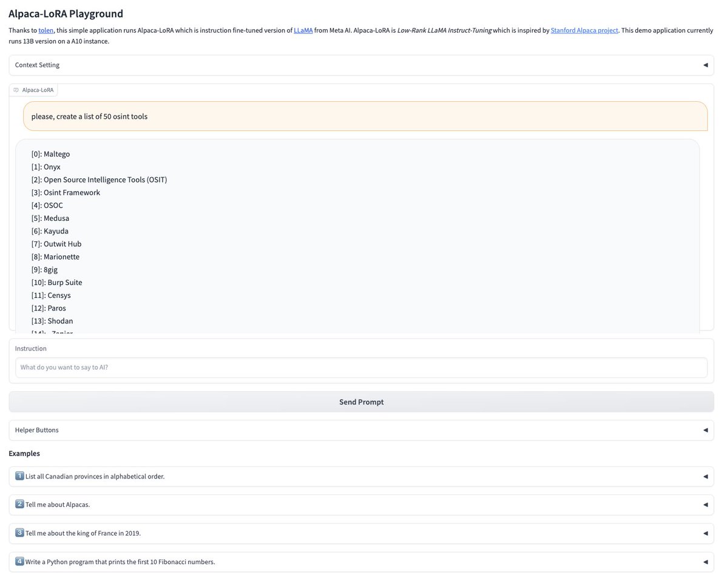This screenshot has width=728, height=578.
Task: Expand example List all Canadian provinces
Action: pyautogui.click(x=361, y=476)
